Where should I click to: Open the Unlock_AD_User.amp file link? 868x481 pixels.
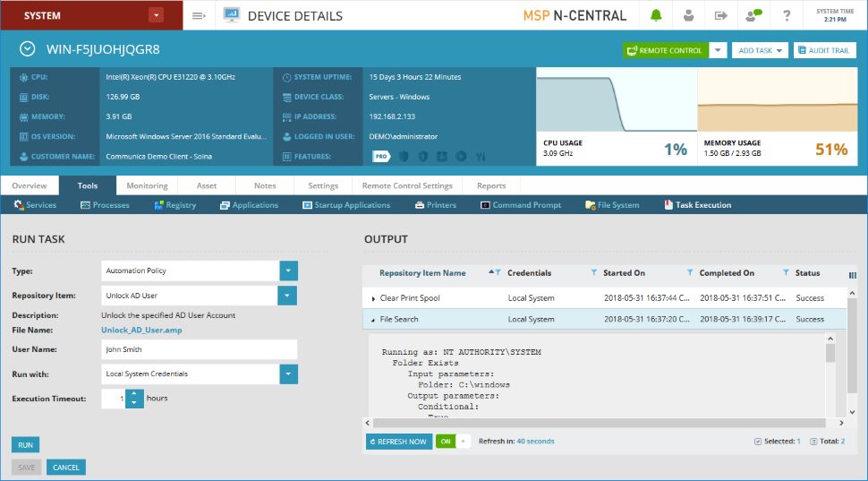click(x=141, y=330)
